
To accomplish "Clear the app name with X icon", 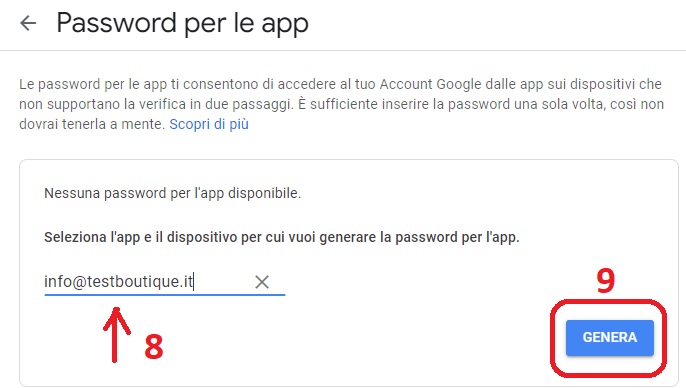I will 262,282.
